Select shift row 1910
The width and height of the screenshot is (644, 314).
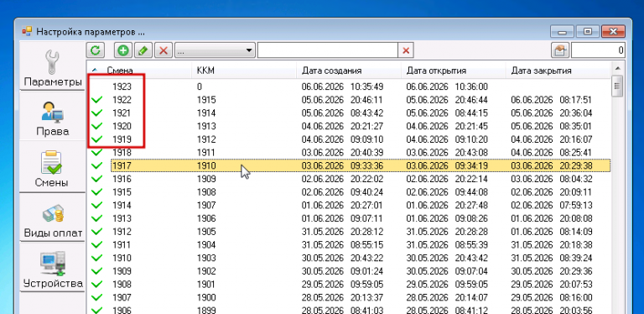pyautogui.click(x=349, y=258)
